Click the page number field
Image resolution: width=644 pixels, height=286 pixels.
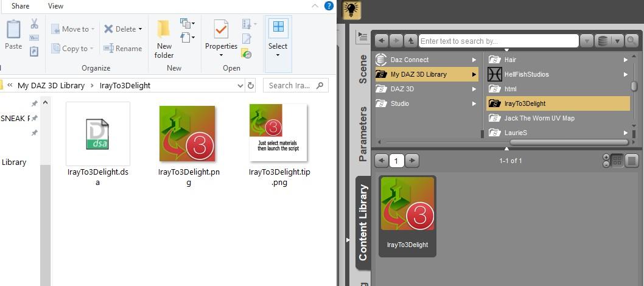396,161
